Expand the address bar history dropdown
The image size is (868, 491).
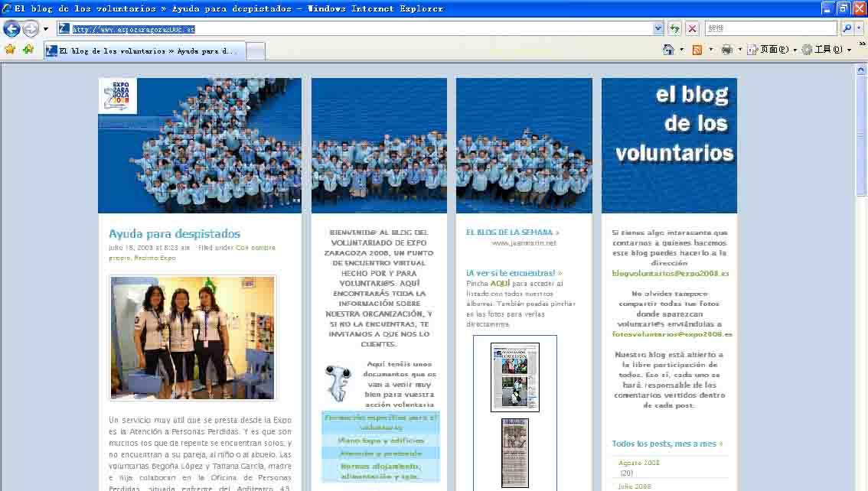[x=658, y=29]
